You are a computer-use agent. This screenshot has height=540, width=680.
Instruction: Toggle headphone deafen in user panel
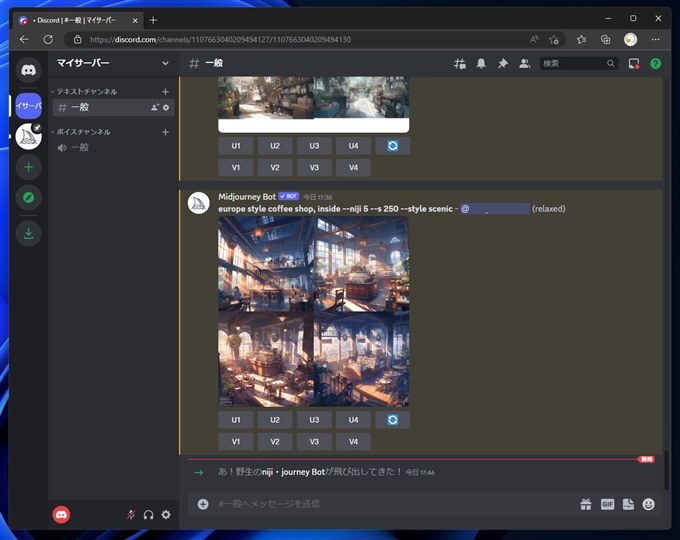tap(148, 514)
